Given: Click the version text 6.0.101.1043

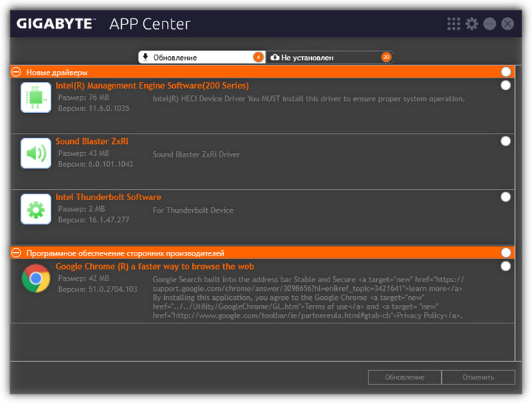Looking at the screenshot, I should 111,164.
